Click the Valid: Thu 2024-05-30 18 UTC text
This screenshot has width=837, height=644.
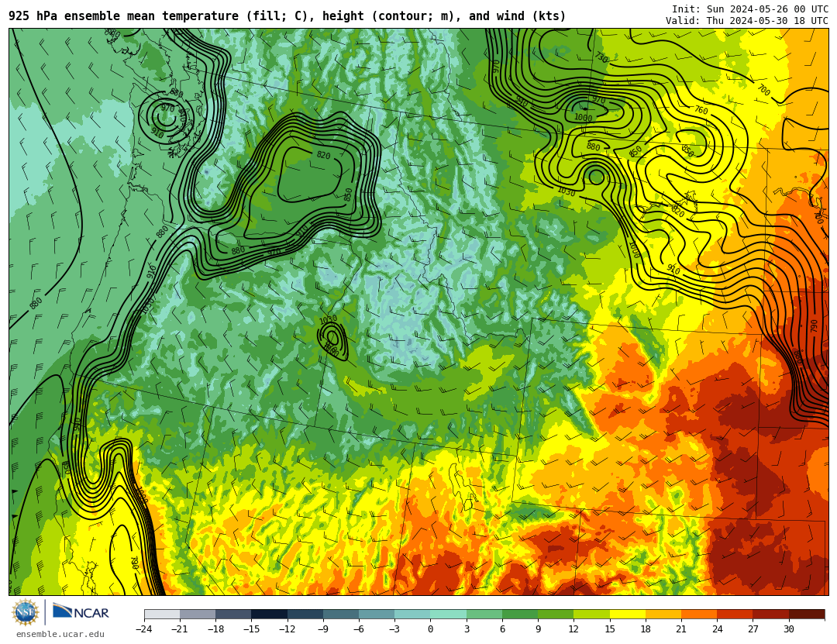(747, 21)
